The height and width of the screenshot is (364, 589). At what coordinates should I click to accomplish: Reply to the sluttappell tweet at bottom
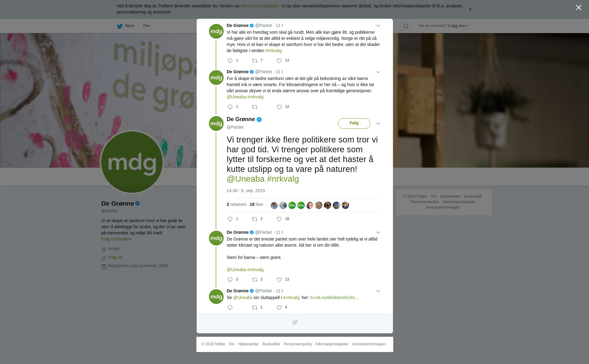point(230,308)
